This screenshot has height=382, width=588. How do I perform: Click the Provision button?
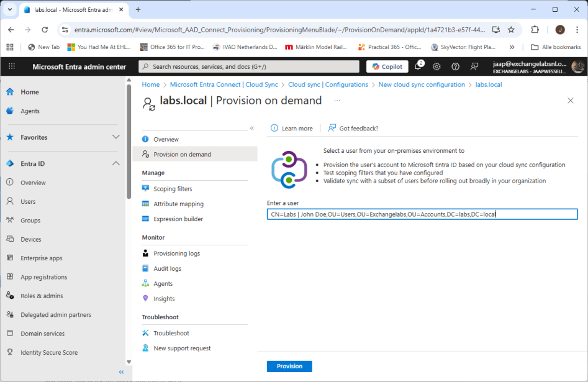click(x=289, y=366)
